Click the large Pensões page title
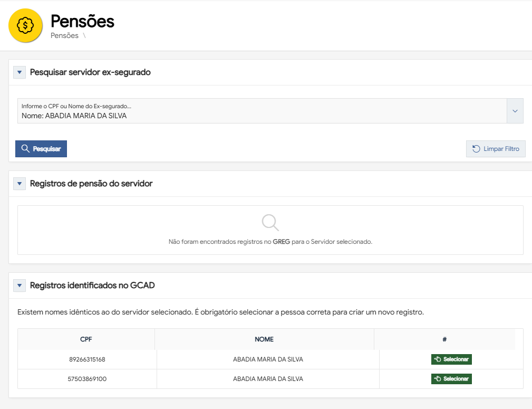The height and width of the screenshot is (409, 532). point(82,21)
